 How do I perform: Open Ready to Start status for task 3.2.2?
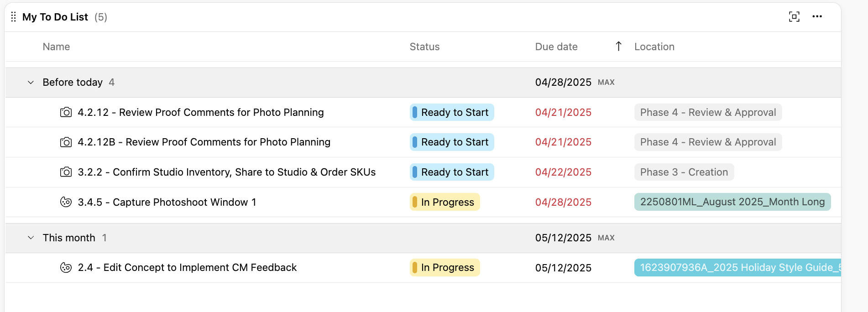tap(451, 172)
